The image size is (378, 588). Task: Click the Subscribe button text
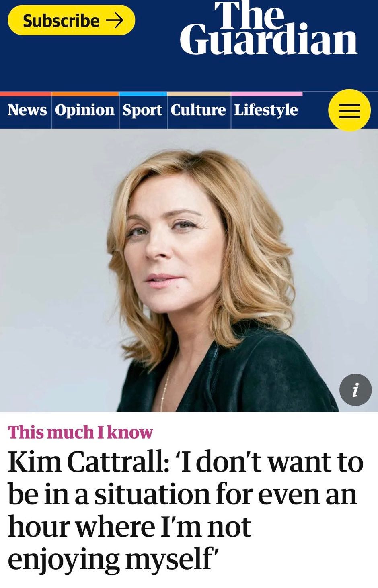tap(61, 20)
